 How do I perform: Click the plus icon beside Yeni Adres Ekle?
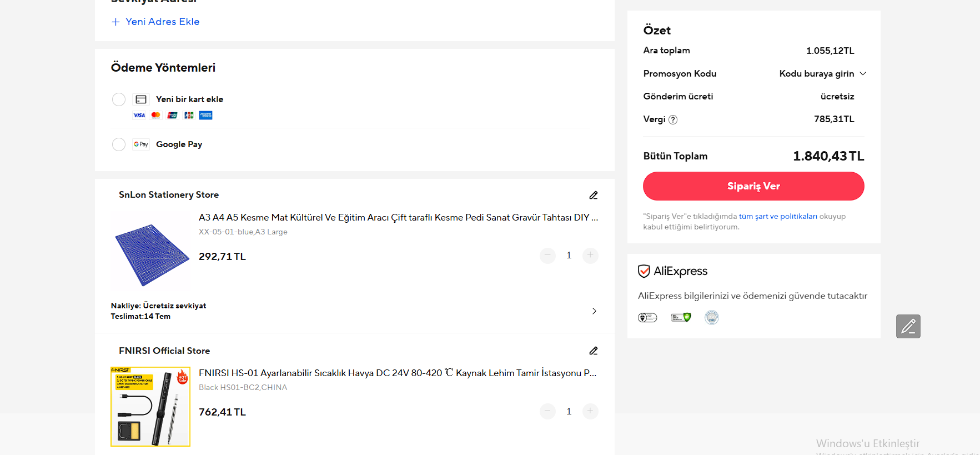click(x=115, y=22)
